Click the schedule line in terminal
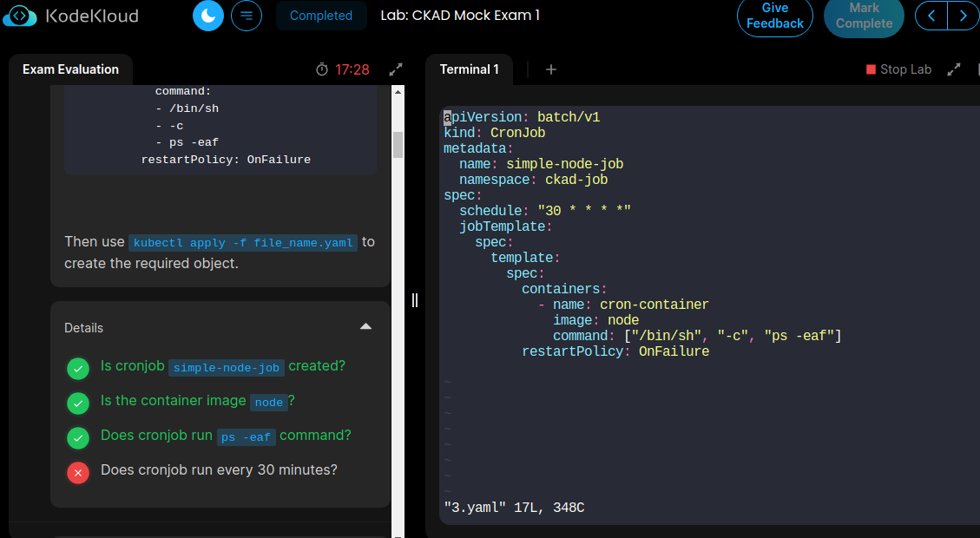Viewport: 980px width, 538px height. [x=545, y=211]
